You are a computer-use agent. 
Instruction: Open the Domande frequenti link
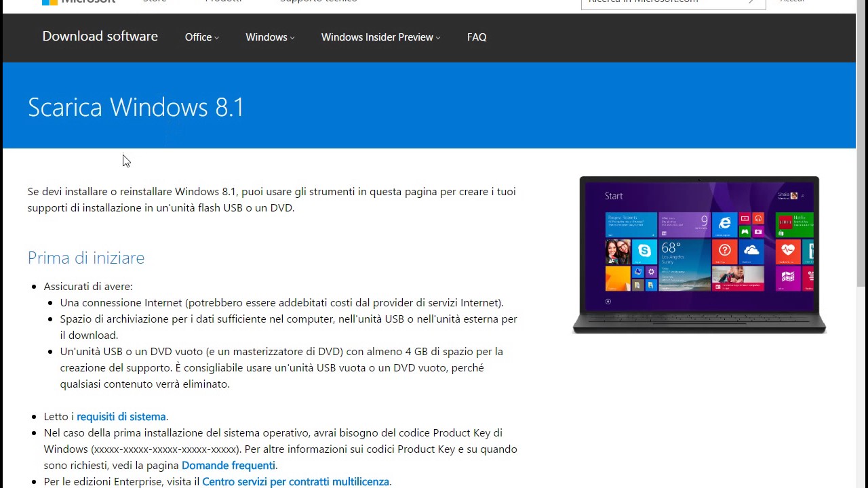tap(229, 465)
